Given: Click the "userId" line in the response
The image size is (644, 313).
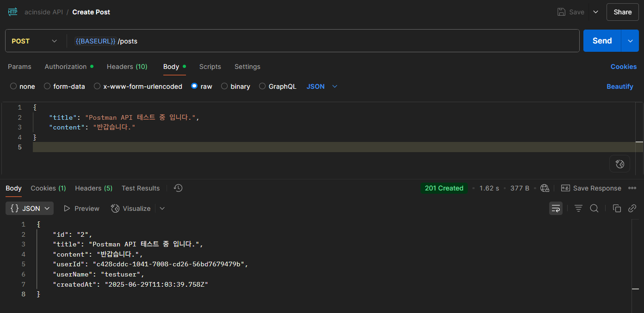Looking at the screenshot, I should (x=150, y=264).
